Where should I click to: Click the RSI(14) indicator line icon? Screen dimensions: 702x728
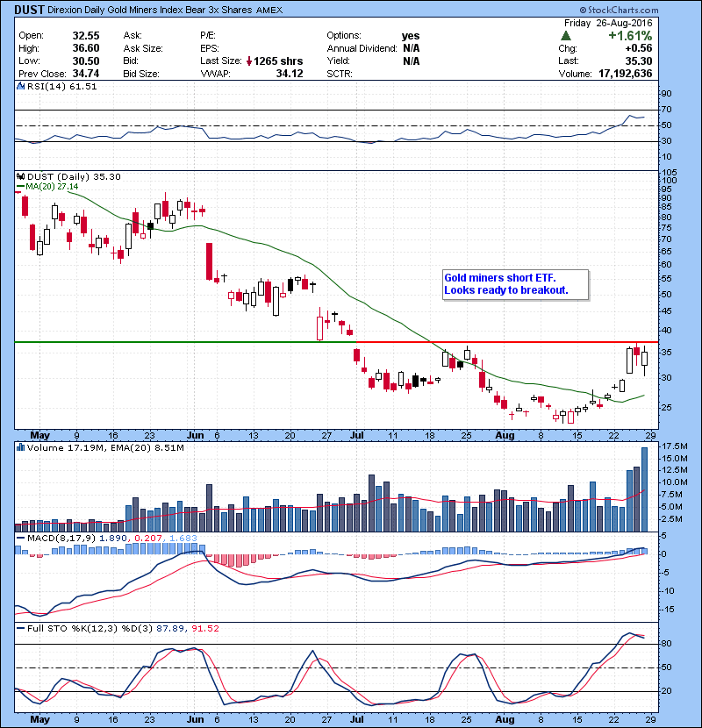(20, 86)
